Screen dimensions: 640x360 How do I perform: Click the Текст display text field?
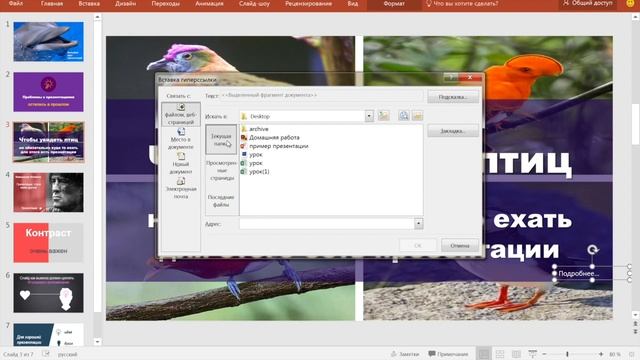tap(322, 96)
